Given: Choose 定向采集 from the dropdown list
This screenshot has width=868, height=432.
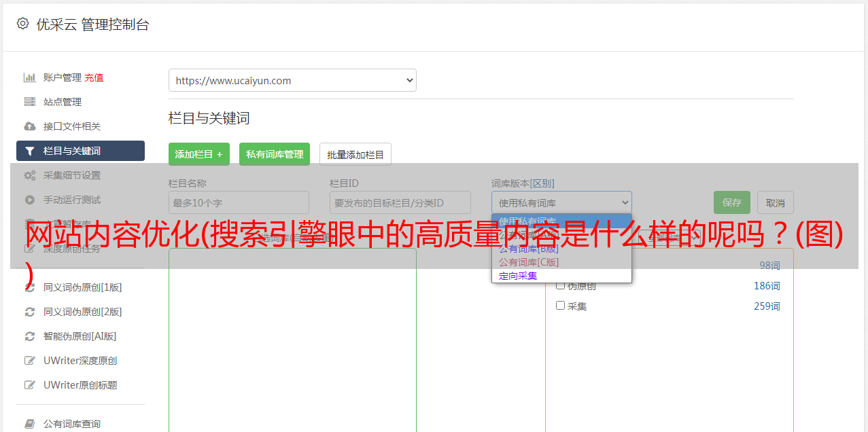Looking at the screenshot, I should pyautogui.click(x=518, y=276).
